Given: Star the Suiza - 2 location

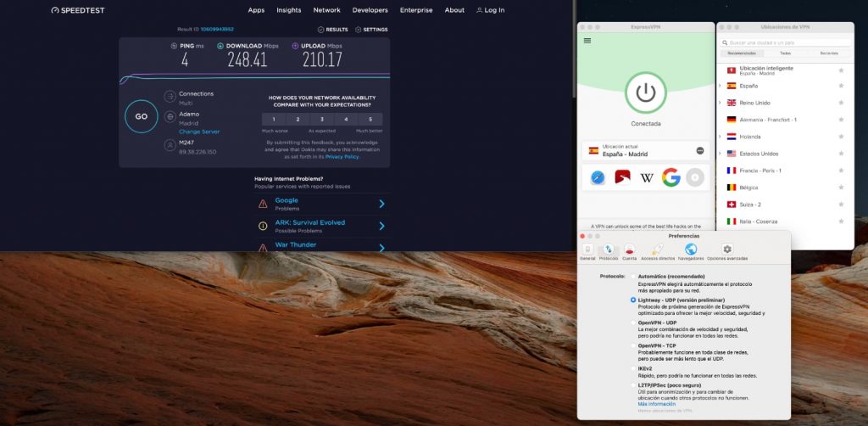Looking at the screenshot, I should 841,205.
